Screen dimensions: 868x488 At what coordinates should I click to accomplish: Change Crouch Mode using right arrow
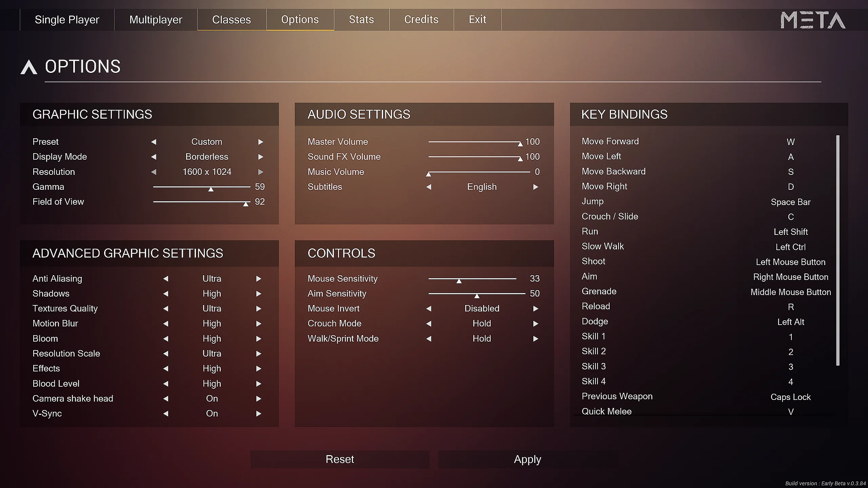535,323
